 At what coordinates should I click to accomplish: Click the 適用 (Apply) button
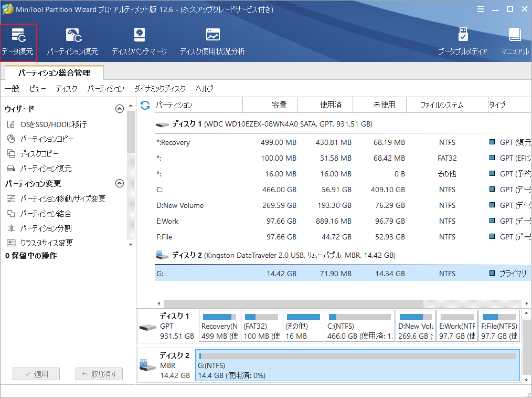(36, 374)
